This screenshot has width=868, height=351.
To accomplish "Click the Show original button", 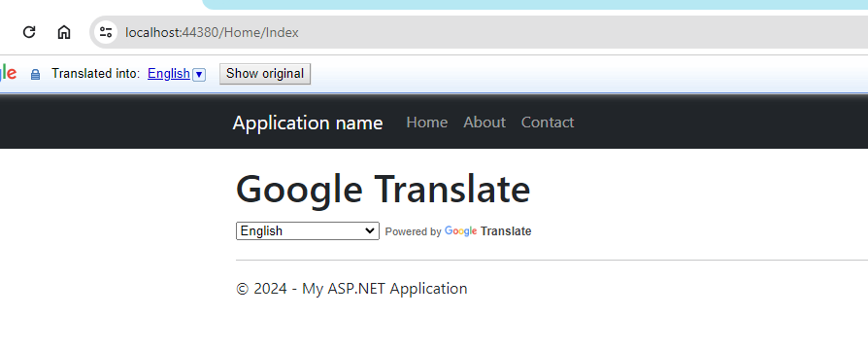I will (265, 74).
